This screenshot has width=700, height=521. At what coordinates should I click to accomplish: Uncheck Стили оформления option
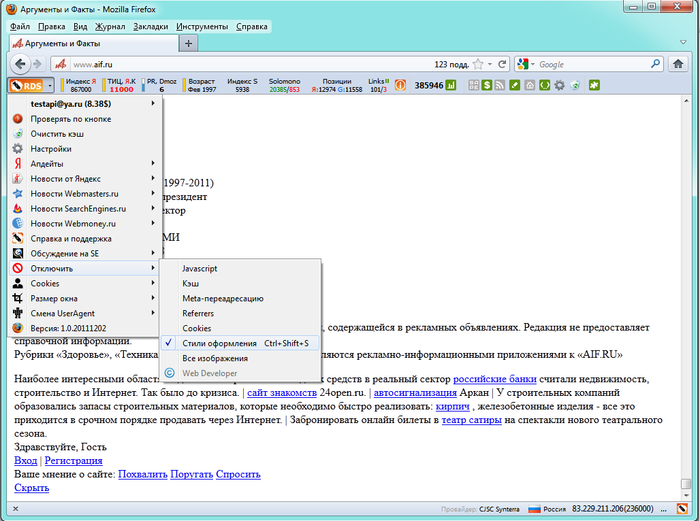tap(240, 343)
